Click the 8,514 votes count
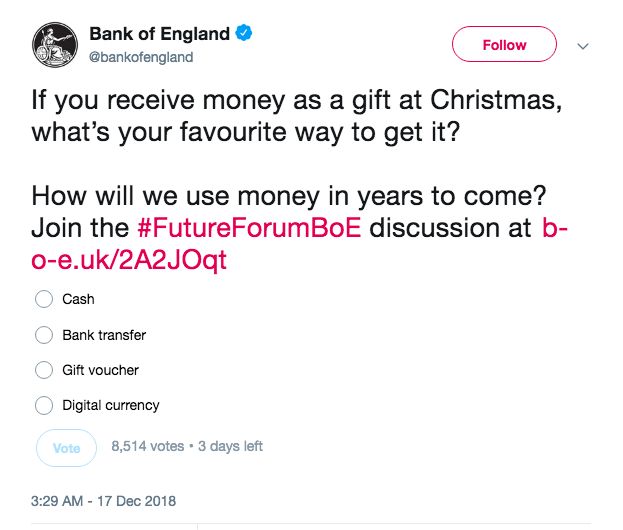 click(148, 446)
